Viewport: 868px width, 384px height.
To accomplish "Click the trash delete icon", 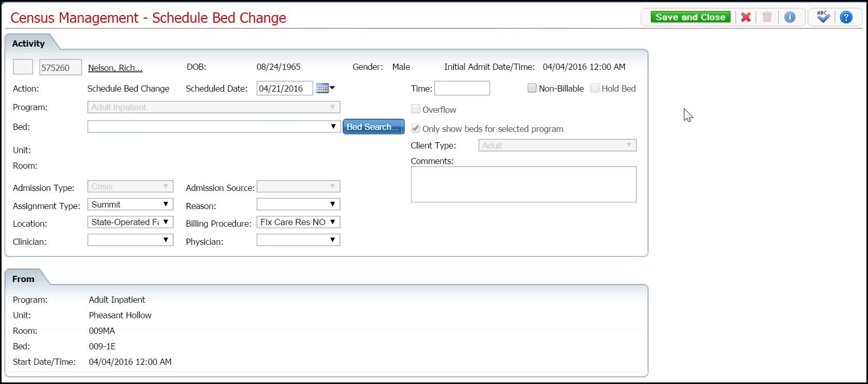I will (767, 17).
